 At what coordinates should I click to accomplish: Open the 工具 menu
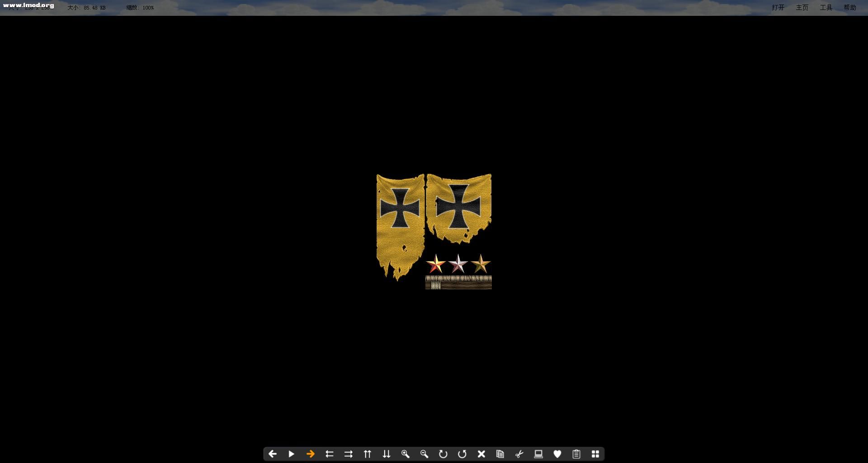coord(826,8)
